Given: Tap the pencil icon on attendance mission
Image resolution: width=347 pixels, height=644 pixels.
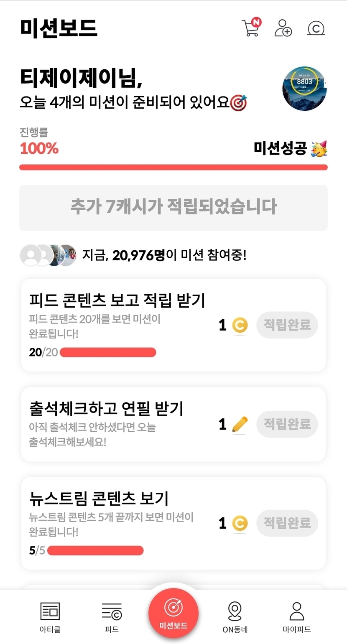Looking at the screenshot, I should [240, 425].
